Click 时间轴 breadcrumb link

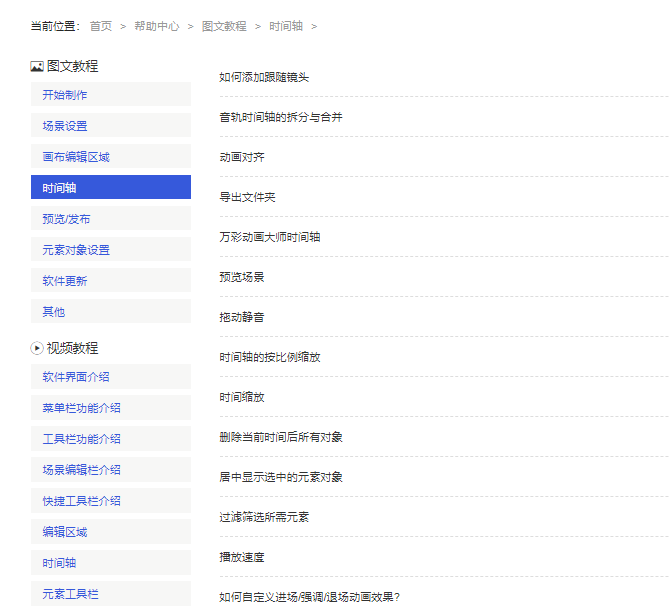(286, 26)
